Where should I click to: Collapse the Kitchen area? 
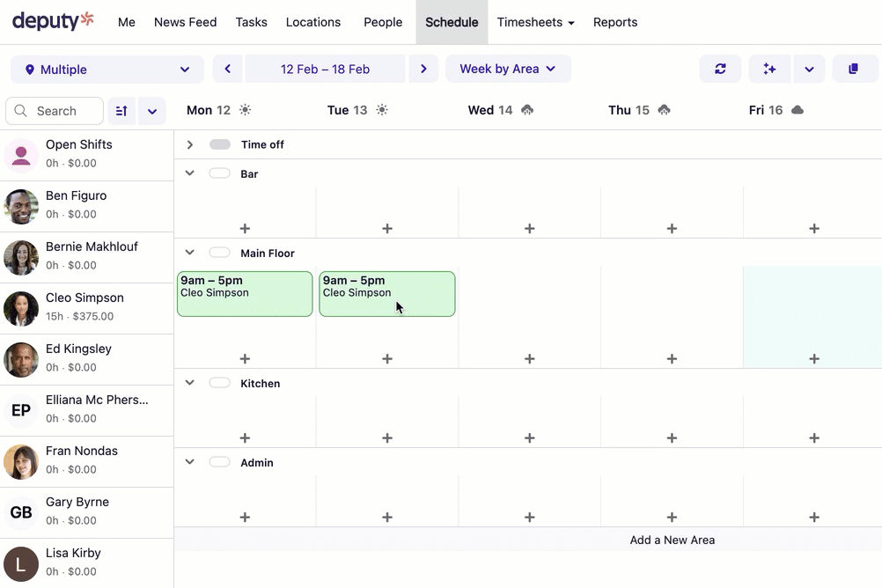pyautogui.click(x=189, y=383)
